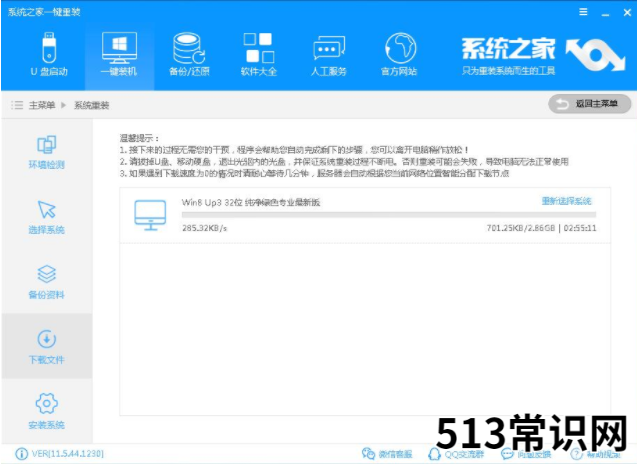The width and height of the screenshot is (637, 464).
Task: Select the 备份资料 step
Action: pyautogui.click(x=47, y=282)
